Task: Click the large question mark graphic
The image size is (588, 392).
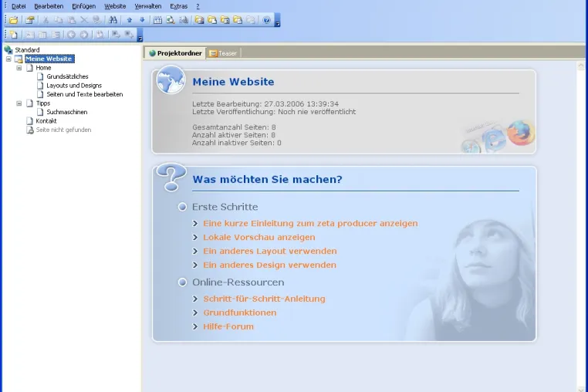Action: click(171, 177)
